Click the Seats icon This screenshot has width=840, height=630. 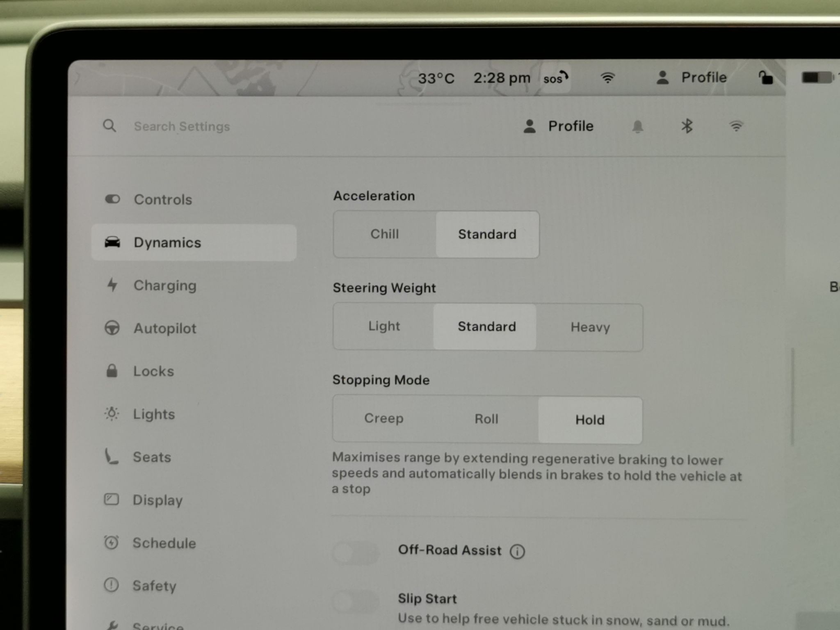111,457
